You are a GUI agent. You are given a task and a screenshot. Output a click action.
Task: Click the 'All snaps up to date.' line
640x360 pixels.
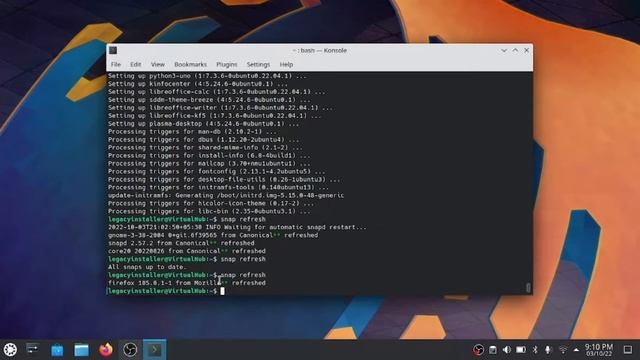[147, 267]
